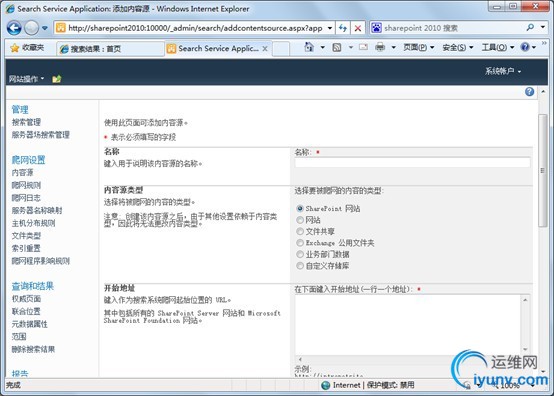This screenshot has width=554, height=396.
Task: Open the 服务器名称映射 sidebar link
Action: tap(37, 211)
